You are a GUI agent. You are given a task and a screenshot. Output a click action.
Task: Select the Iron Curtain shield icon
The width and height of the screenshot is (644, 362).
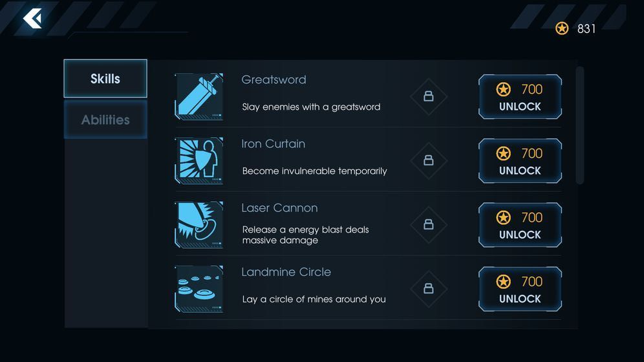(x=199, y=160)
